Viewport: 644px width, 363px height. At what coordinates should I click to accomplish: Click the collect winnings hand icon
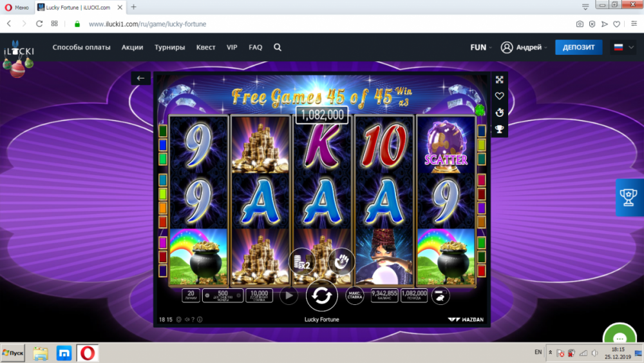tap(341, 262)
